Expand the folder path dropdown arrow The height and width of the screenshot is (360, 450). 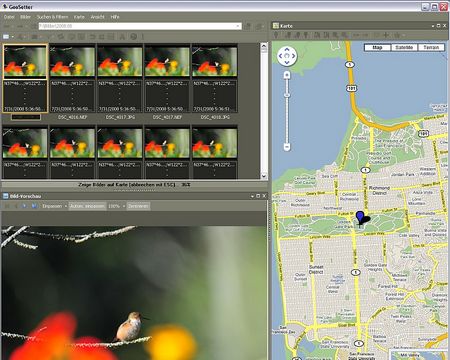click(x=238, y=26)
